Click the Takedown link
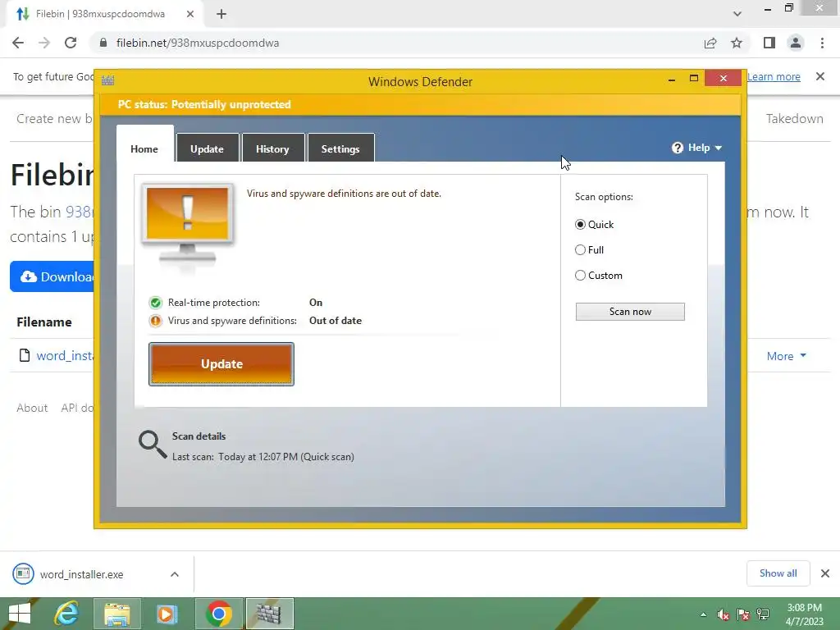The width and height of the screenshot is (840, 630). (x=794, y=119)
